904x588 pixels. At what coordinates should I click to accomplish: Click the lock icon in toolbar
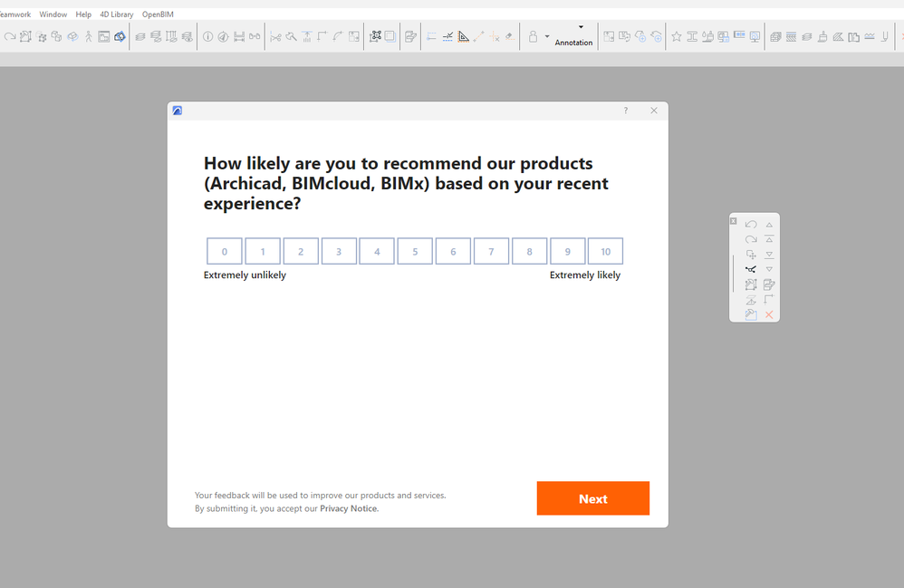tap(533, 37)
